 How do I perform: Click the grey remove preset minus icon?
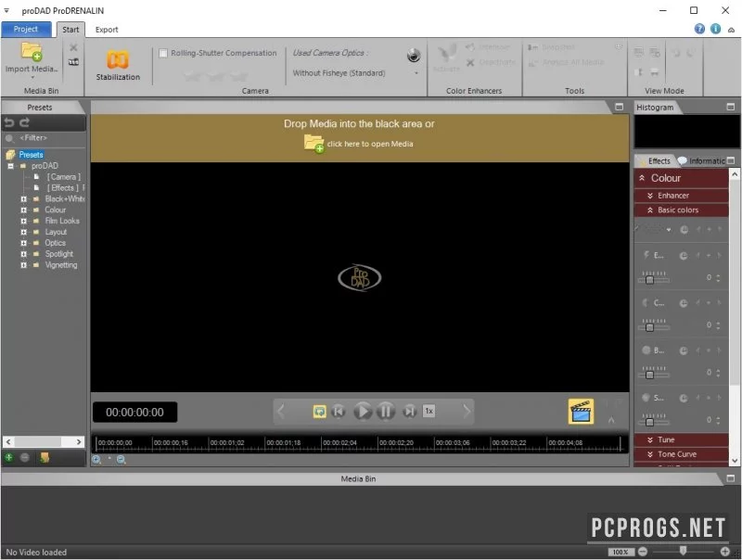[25, 457]
